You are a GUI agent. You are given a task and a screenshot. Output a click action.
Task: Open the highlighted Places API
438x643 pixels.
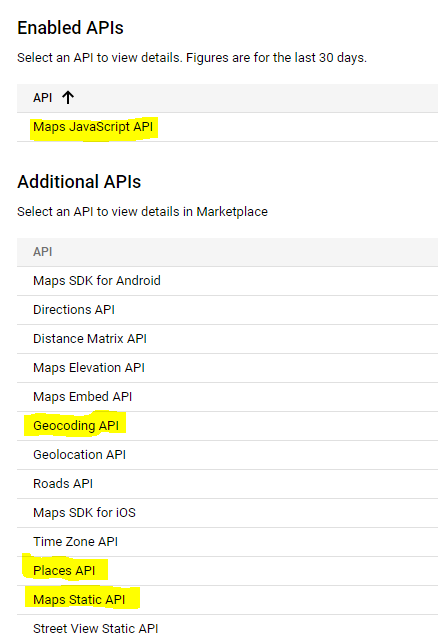tap(64, 570)
